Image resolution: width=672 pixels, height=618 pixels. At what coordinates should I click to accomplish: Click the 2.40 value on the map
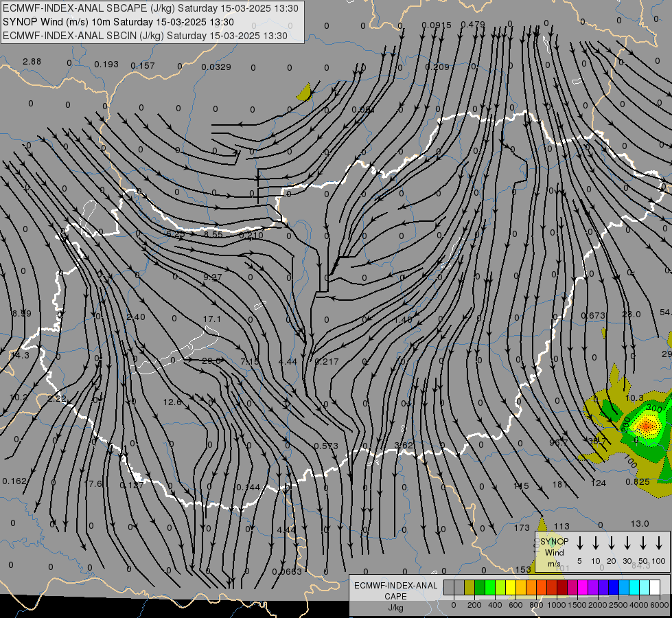tap(136, 317)
